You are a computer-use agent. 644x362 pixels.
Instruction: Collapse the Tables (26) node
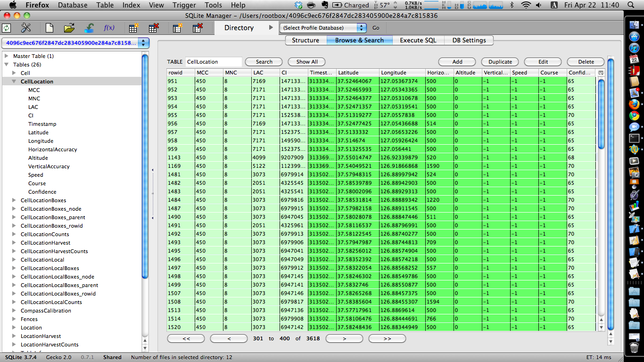click(7, 65)
